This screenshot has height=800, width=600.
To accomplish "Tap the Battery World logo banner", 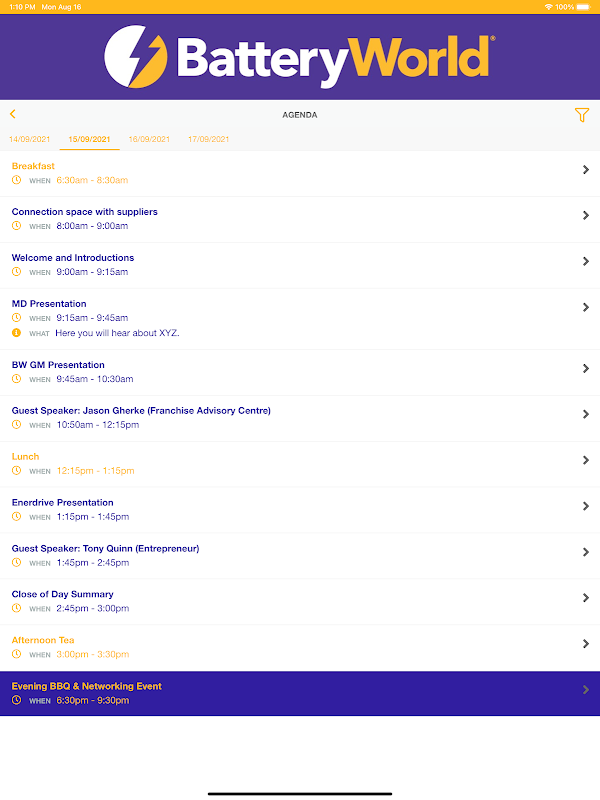I will 299,57.
